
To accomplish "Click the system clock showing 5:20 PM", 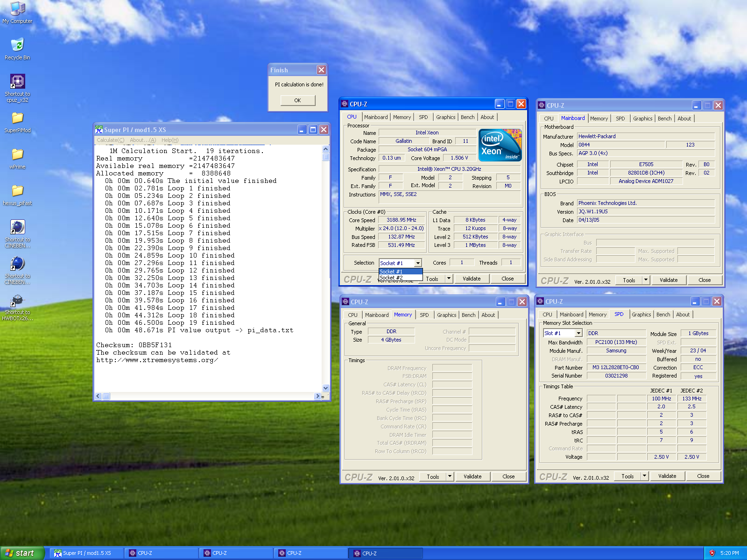I will coord(729,553).
